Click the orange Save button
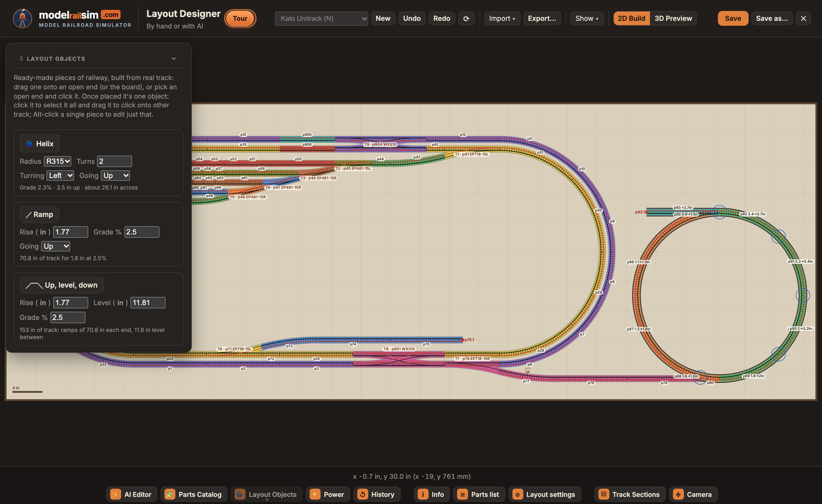Image resolution: width=822 pixels, height=504 pixels. point(733,18)
